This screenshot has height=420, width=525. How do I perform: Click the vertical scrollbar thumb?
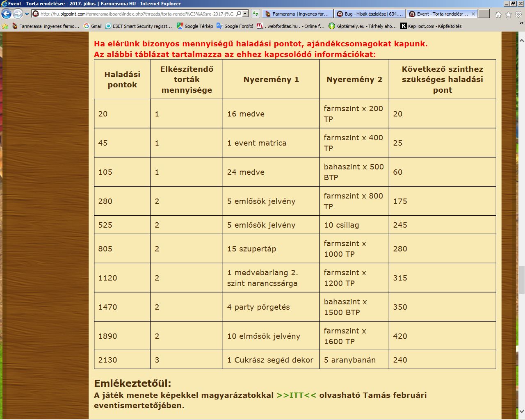(x=521, y=280)
